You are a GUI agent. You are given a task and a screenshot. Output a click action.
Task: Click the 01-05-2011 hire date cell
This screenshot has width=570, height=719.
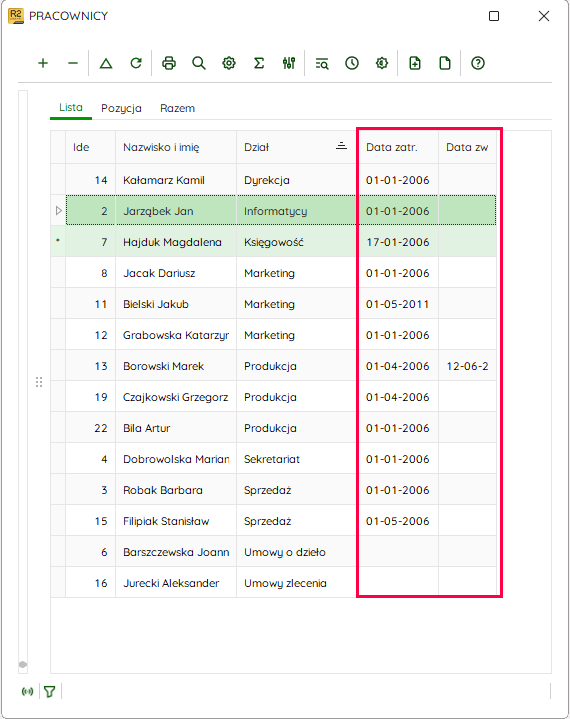(398, 304)
